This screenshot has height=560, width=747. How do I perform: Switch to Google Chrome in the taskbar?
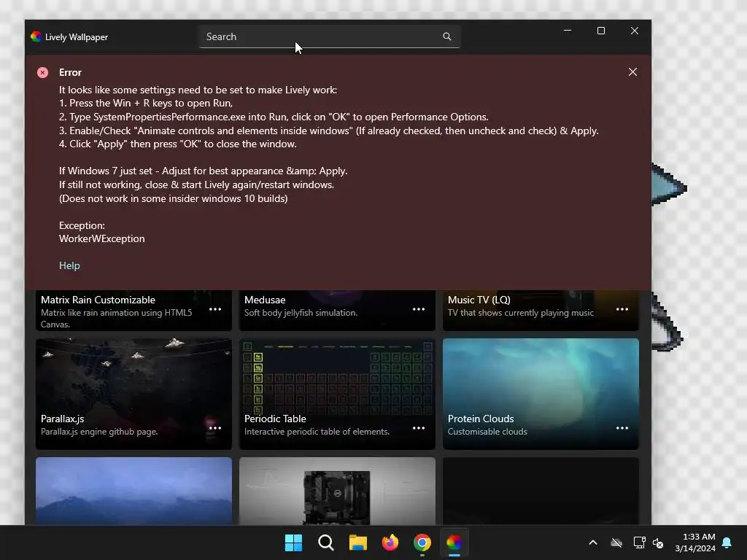point(422,542)
